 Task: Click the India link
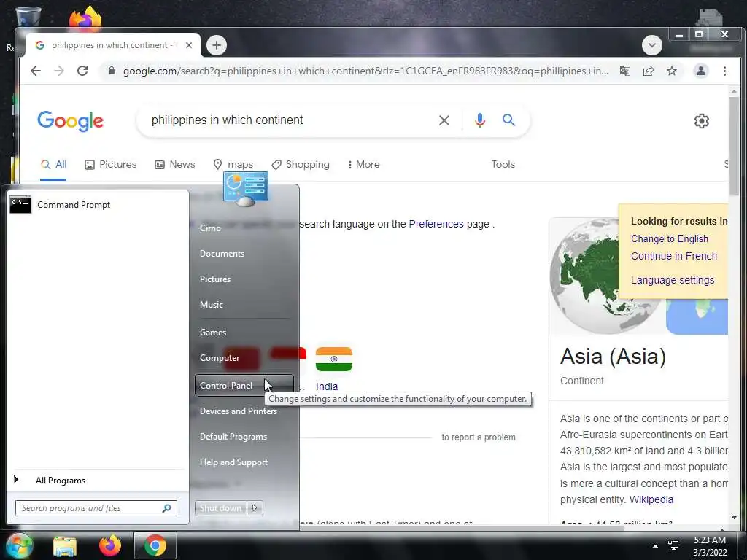tap(326, 386)
